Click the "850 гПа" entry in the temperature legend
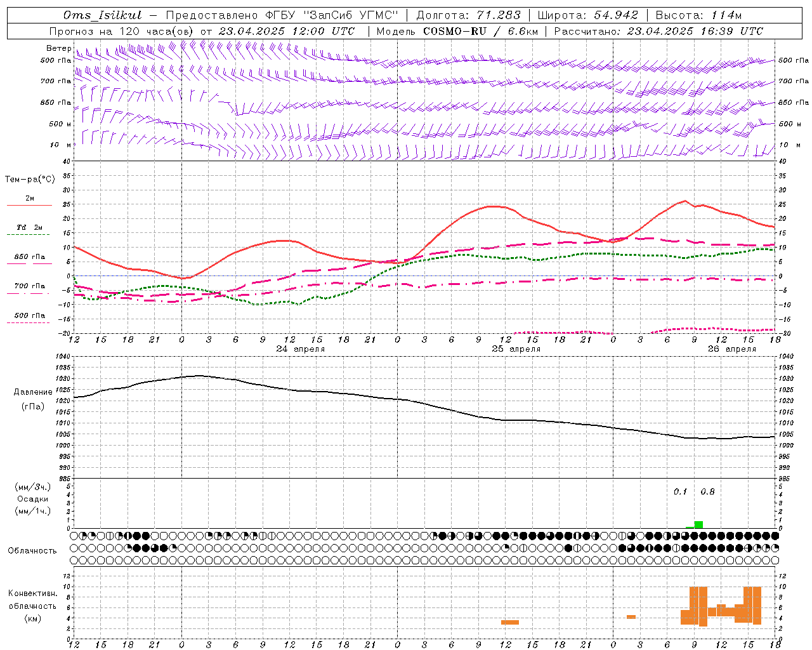The width and height of the screenshot is (812, 650). 29,257
